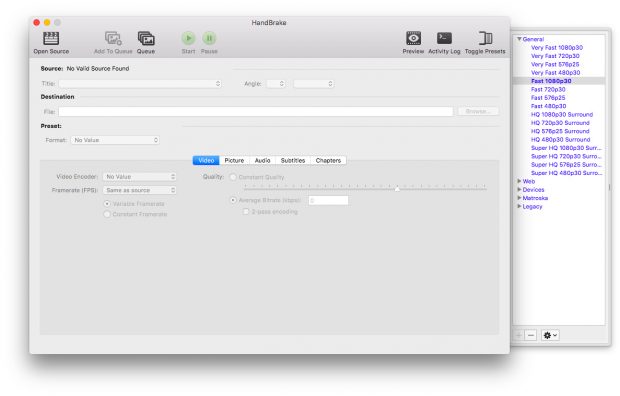620x396 pixels.
Task: Open the Framerate (FPS) dropdown
Action: 140,190
